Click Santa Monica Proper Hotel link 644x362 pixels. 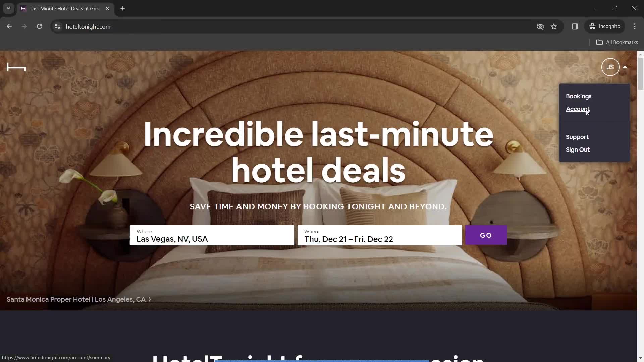point(76,299)
